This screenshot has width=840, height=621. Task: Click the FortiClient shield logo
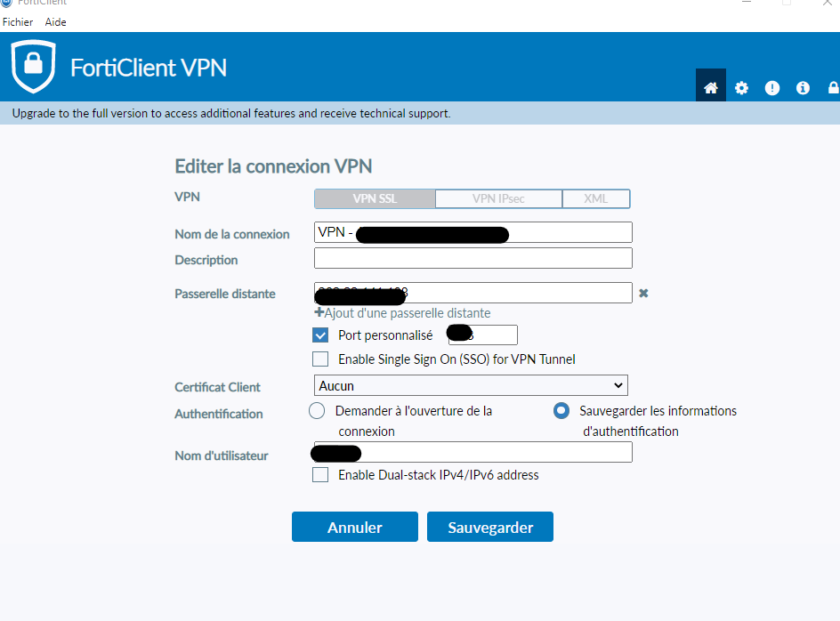[33, 67]
